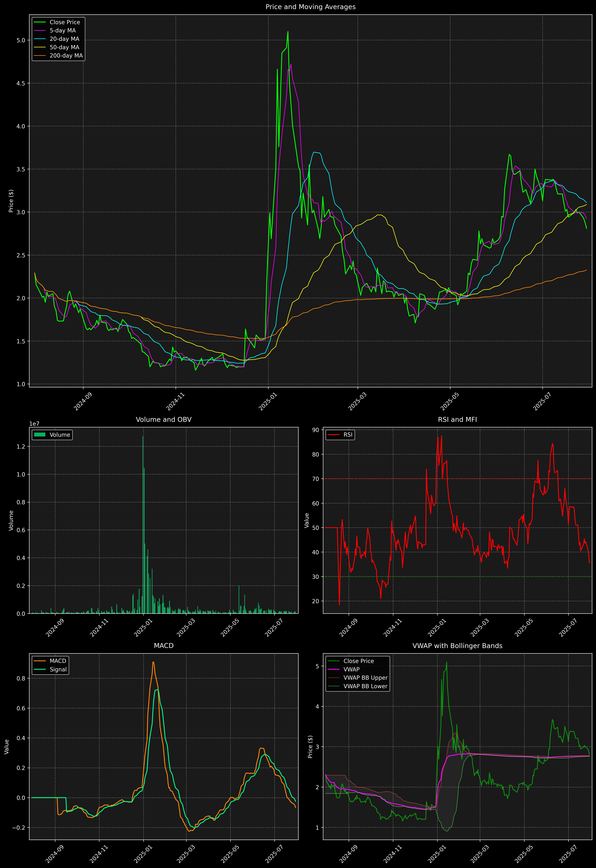Viewport: 596px width, 868px height.
Task: Click the 3.5 tick on the top chart y-axis
Action: tap(21, 169)
